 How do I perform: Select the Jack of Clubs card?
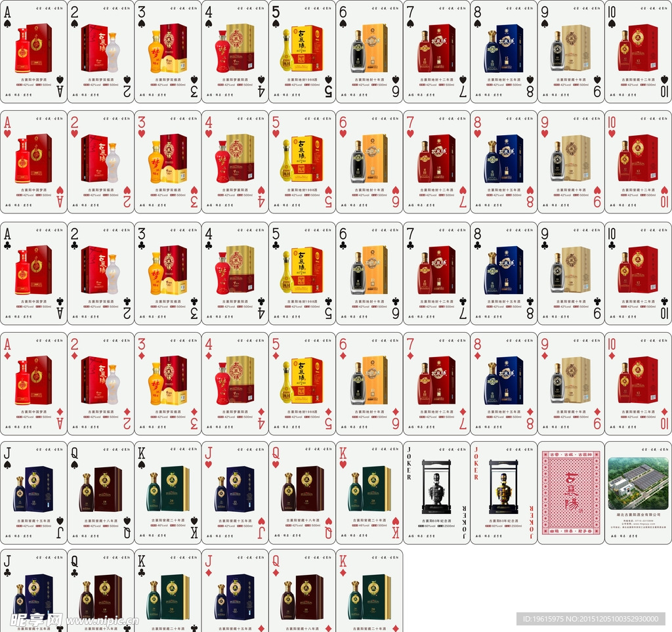tap(34, 591)
